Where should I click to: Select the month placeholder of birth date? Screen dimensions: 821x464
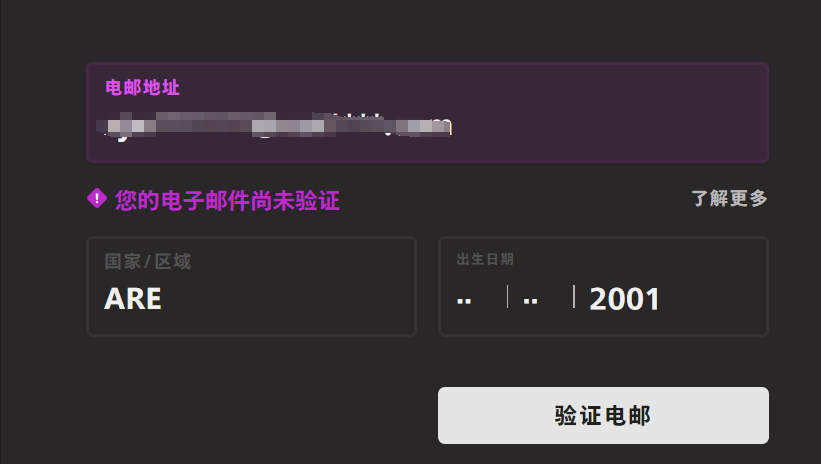(x=530, y=301)
